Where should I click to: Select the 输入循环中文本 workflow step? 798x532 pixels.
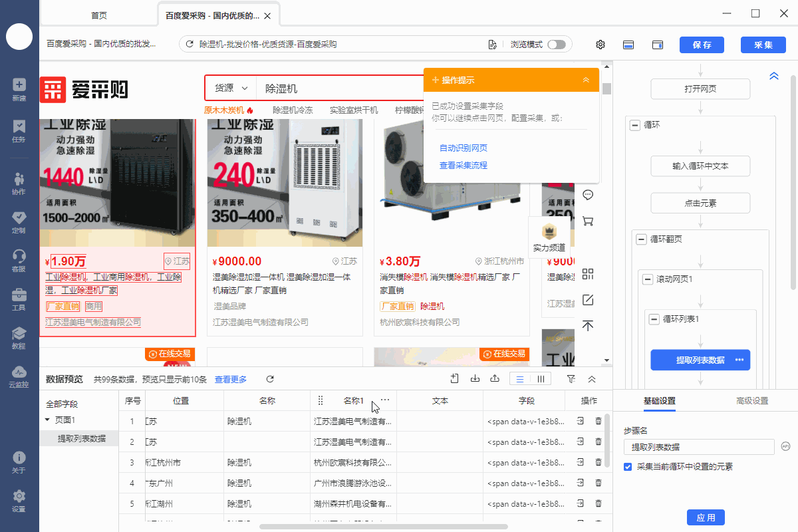click(x=700, y=166)
